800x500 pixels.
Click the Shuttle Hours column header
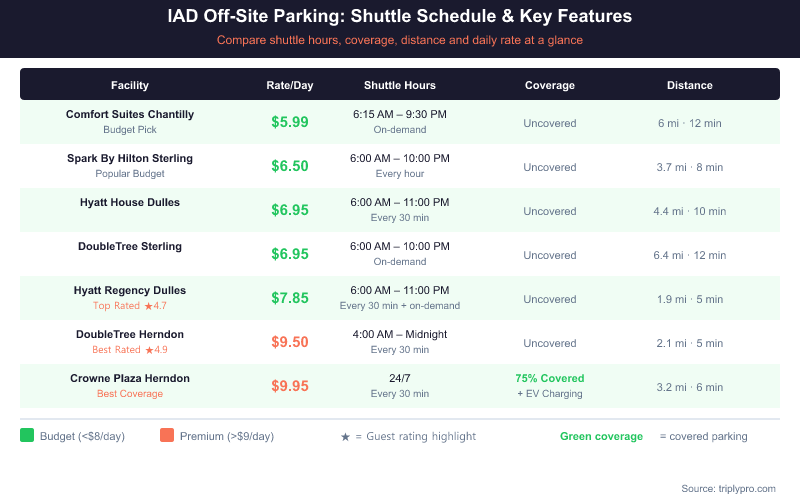(x=400, y=85)
